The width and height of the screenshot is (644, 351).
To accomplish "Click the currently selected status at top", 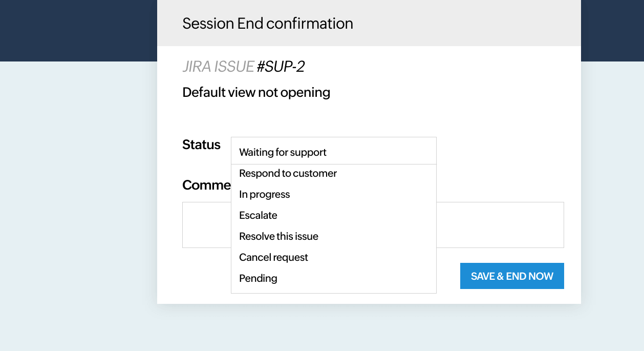I will click(x=283, y=152).
